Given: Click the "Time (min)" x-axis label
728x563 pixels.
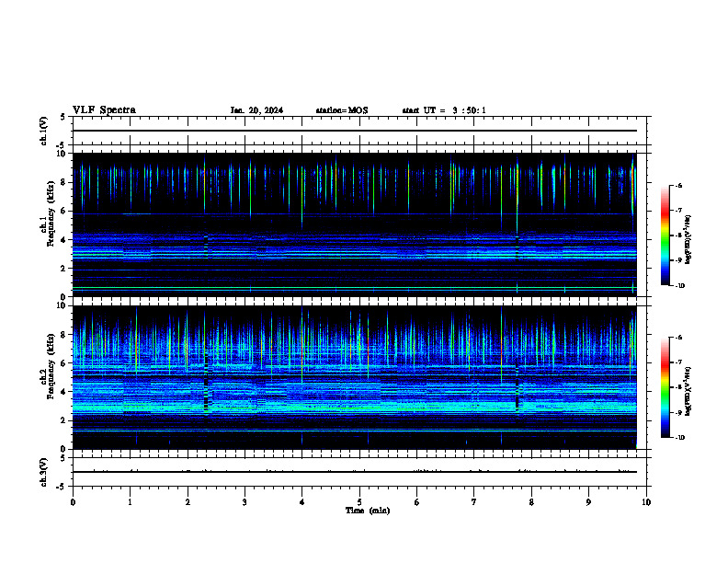Looking at the screenshot, I should (368, 511).
